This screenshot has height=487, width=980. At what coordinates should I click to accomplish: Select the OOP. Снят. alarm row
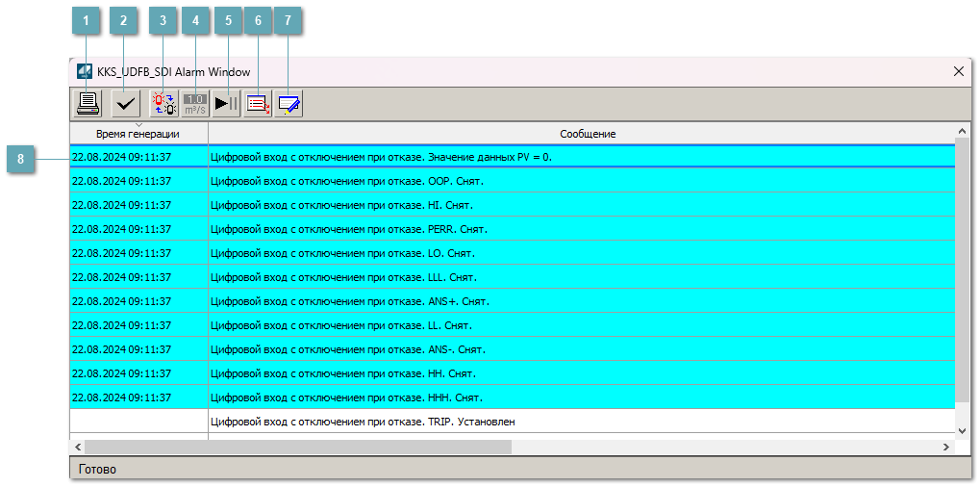pyautogui.click(x=346, y=181)
